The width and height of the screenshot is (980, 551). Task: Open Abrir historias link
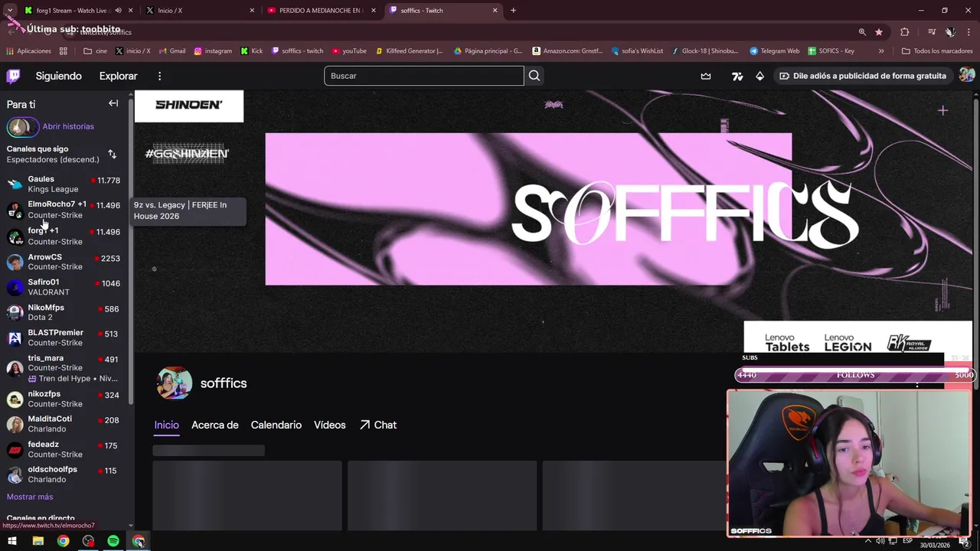point(68,126)
